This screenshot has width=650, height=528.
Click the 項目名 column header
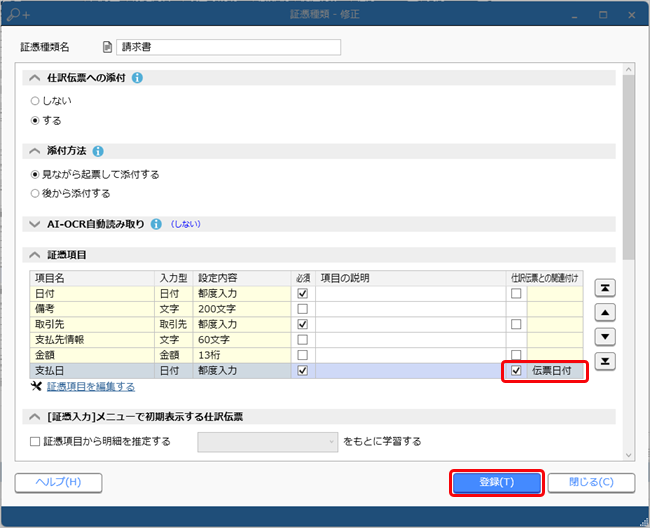click(x=92, y=278)
